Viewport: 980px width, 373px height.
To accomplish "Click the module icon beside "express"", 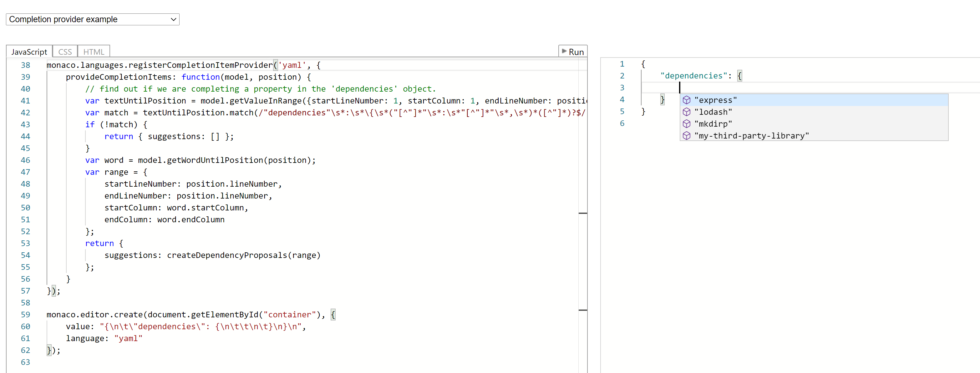I will click(686, 100).
